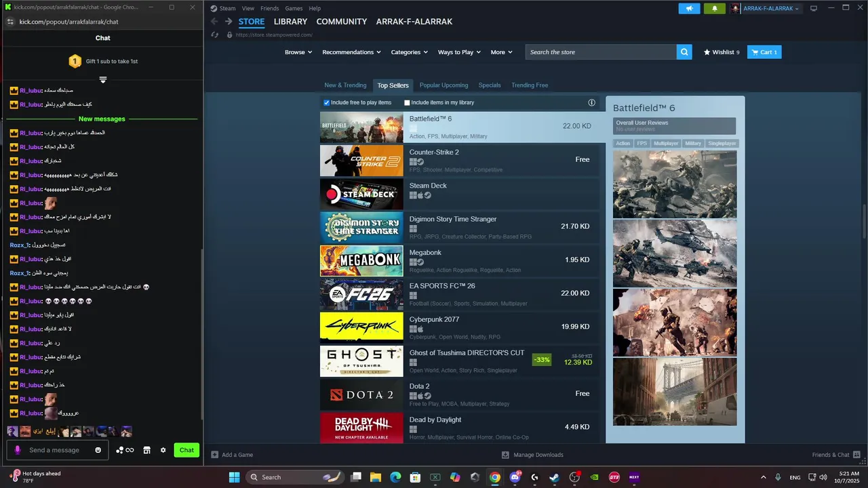Viewport: 868px width, 488px height.
Task: Select the Trending Free tab
Action: (x=530, y=85)
